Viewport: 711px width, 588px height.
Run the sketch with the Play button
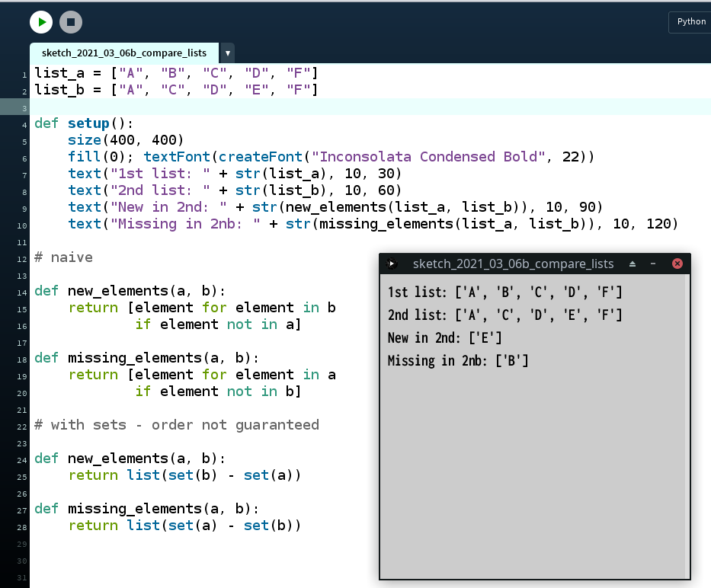41,22
